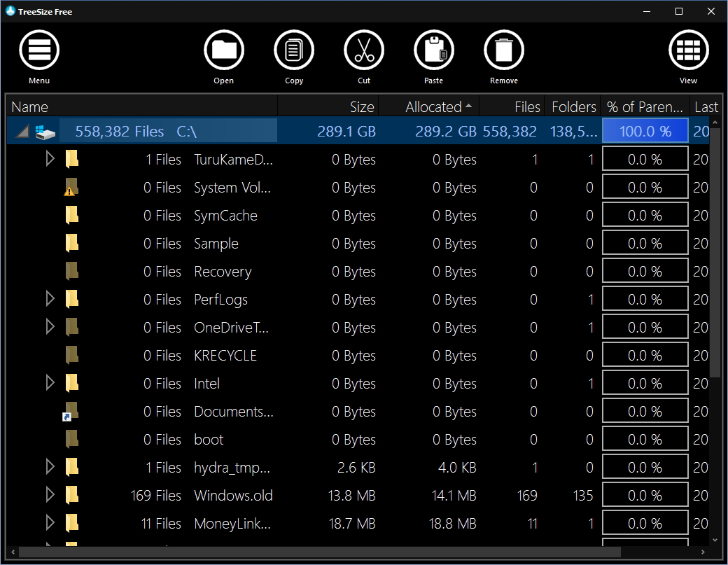
Task: Open the View grid icon
Action: (x=689, y=50)
